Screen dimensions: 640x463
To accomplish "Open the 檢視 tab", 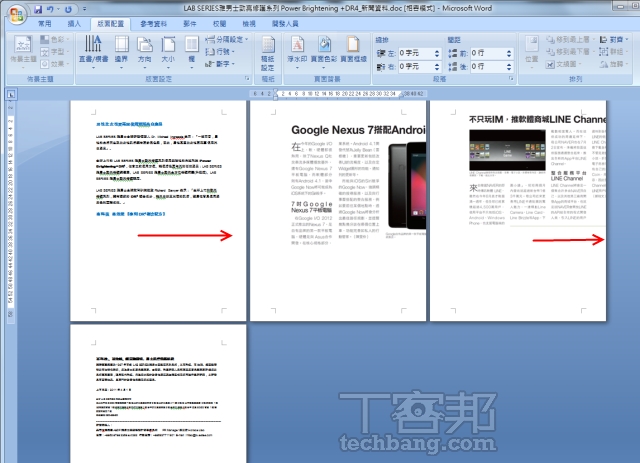I will point(247,22).
